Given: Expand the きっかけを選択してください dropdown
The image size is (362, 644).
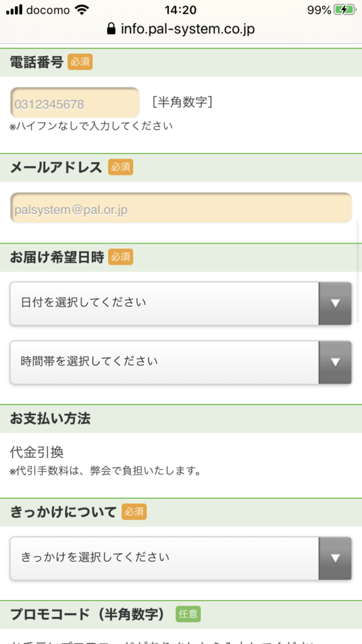Looking at the screenshot, I should point(180,558).
